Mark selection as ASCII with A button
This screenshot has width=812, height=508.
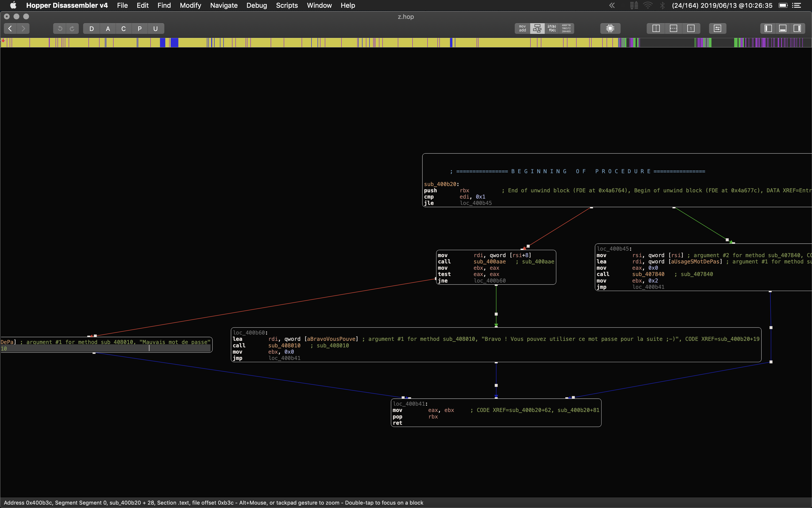coord(108,29)
